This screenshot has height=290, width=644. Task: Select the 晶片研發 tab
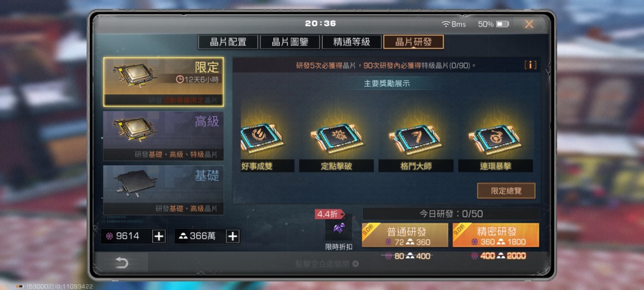(x=414, y=42)
